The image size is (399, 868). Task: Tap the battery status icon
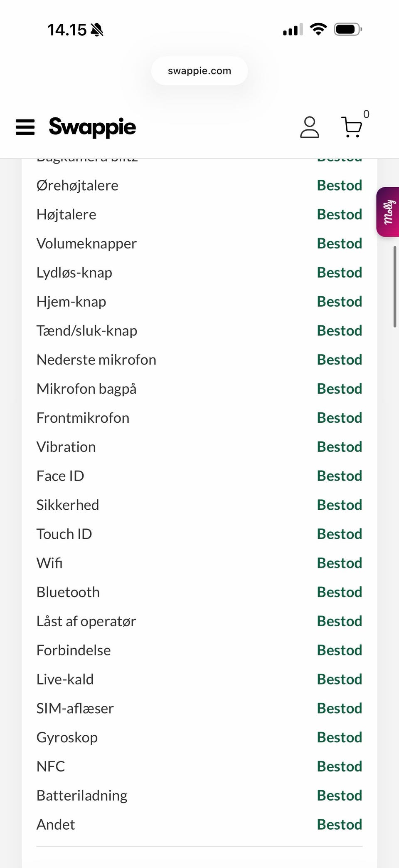pos(348,30)
